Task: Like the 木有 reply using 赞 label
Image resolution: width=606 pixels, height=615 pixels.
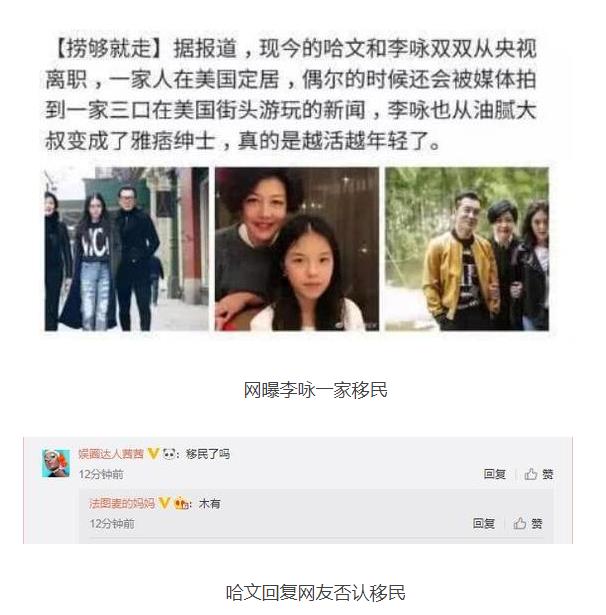Action: (x=537, y=523)
